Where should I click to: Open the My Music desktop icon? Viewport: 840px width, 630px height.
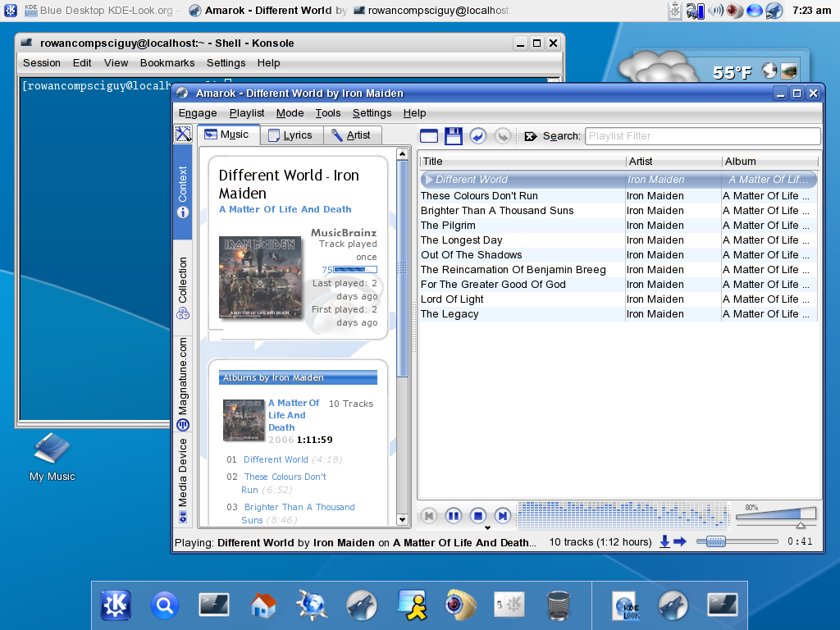coord(52,457)
